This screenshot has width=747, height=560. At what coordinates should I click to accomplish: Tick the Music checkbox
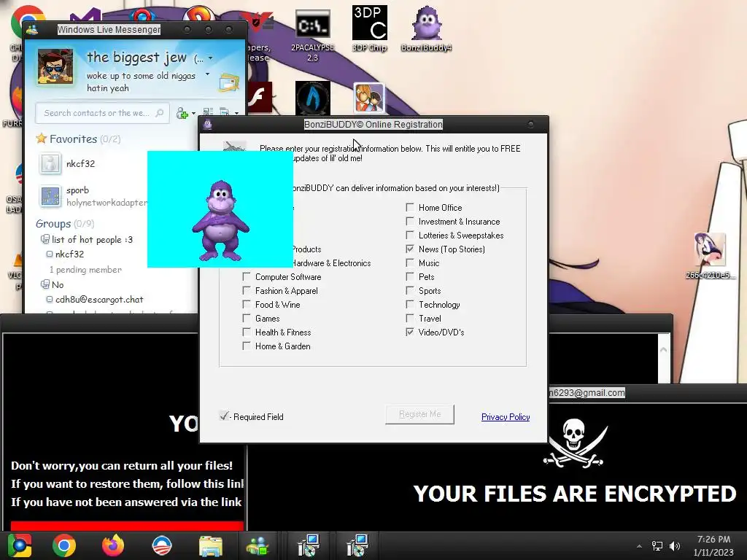click(x=410, y=262)
